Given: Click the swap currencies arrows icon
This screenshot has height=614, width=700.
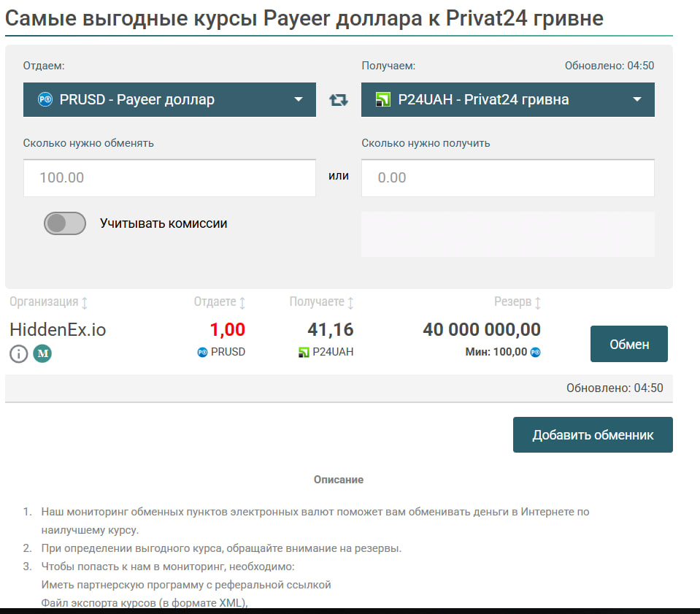Looking at the screenshot, I should pos(339,100).
